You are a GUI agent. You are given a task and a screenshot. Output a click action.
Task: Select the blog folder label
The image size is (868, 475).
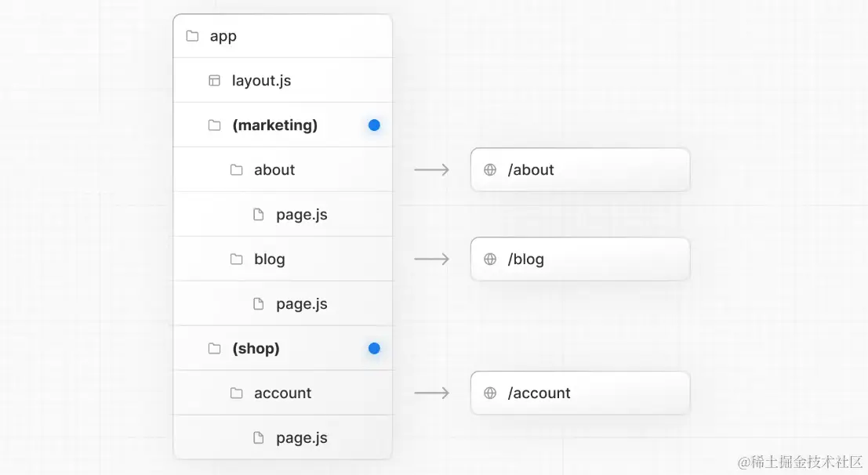[270, 259]
